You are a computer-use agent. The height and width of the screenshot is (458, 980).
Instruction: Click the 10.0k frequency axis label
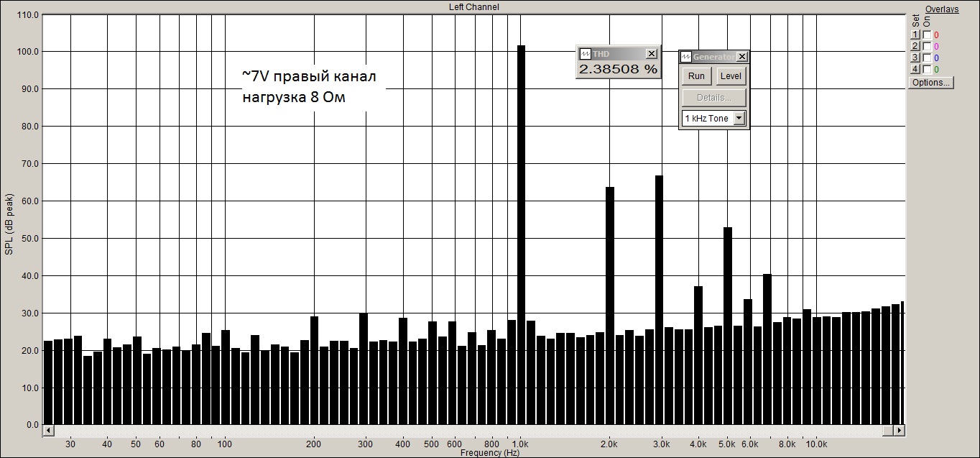tap(816, 444)
